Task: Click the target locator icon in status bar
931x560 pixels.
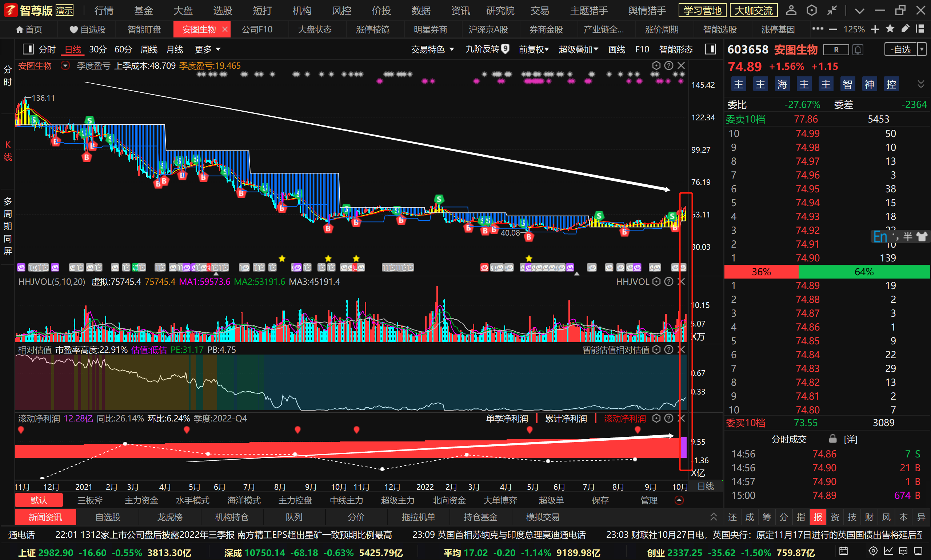Action: point(873,551)
